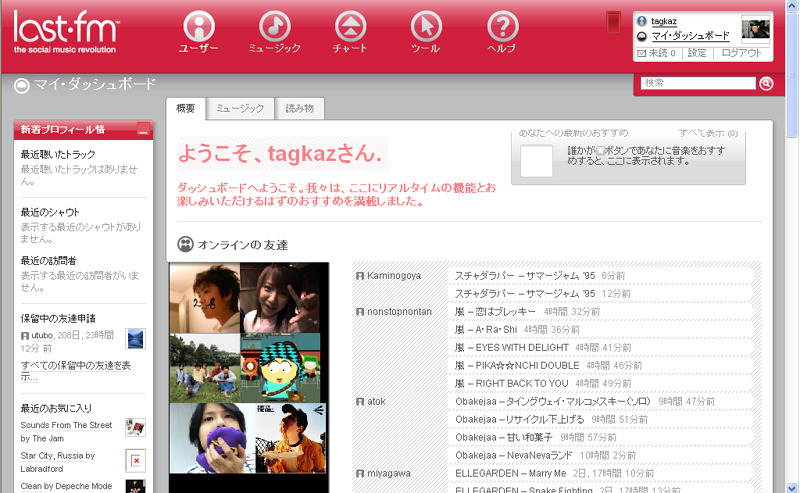The height and width of the screenshot is (493, 800).
Task: Open the マイ・ダッシュボード link in user box
Action: point(690,36)
